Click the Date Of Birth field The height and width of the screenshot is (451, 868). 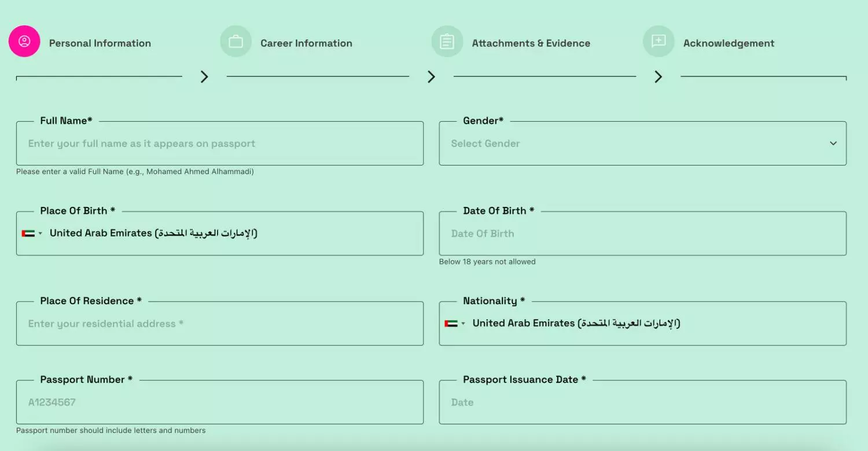[642, 234]
